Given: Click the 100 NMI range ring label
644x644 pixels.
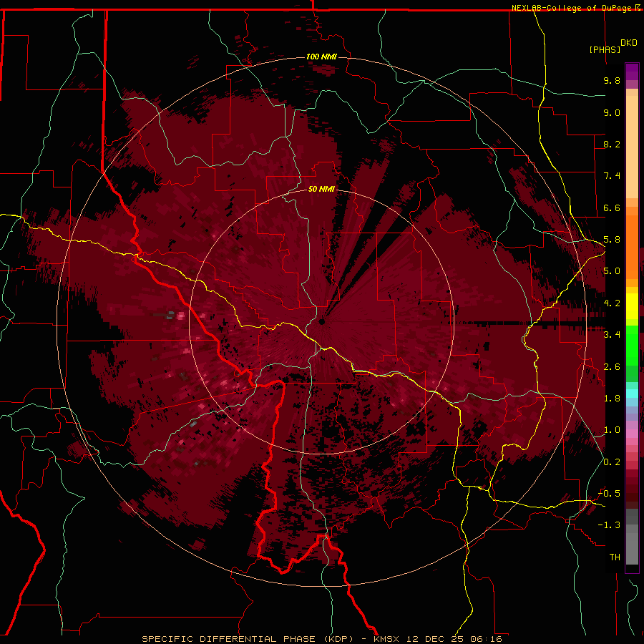Looking at the screenshot, I should (x=321, y=57).
